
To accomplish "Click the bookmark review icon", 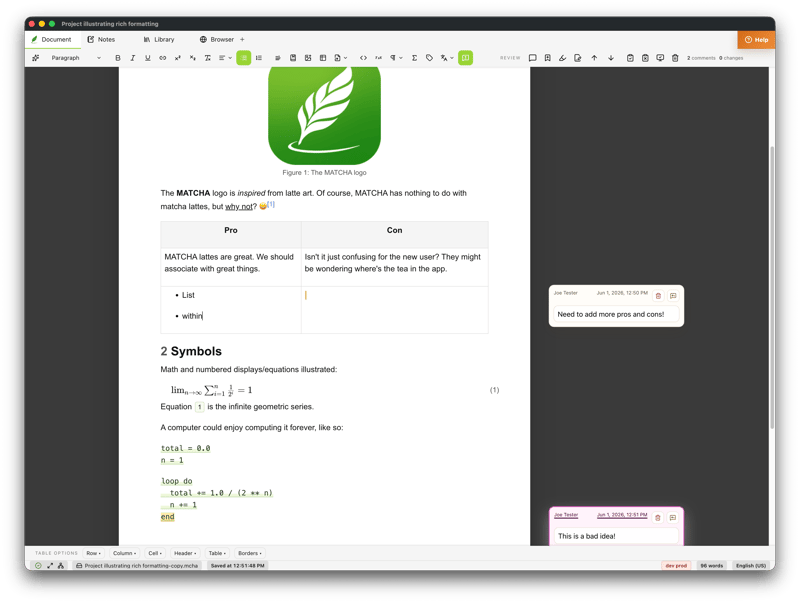I will click(547, 58).
